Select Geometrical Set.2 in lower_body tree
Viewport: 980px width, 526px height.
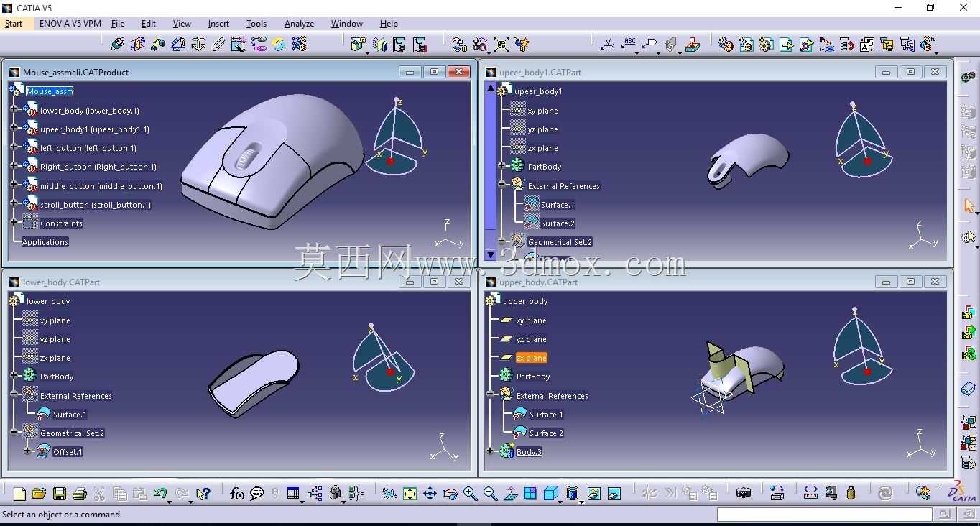point(73,433)
